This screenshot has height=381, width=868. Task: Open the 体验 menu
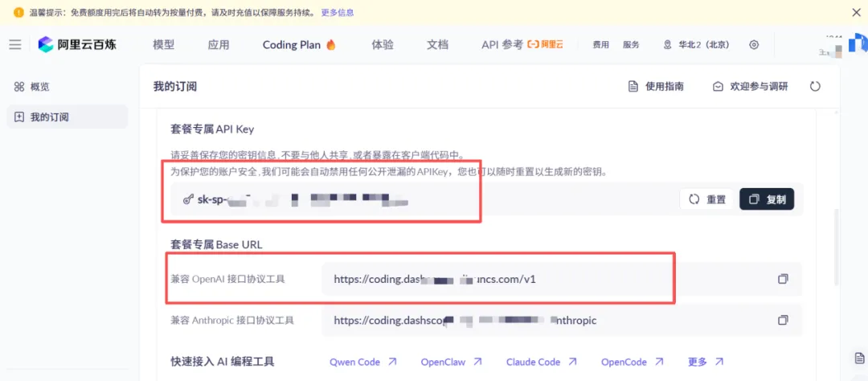383,45
